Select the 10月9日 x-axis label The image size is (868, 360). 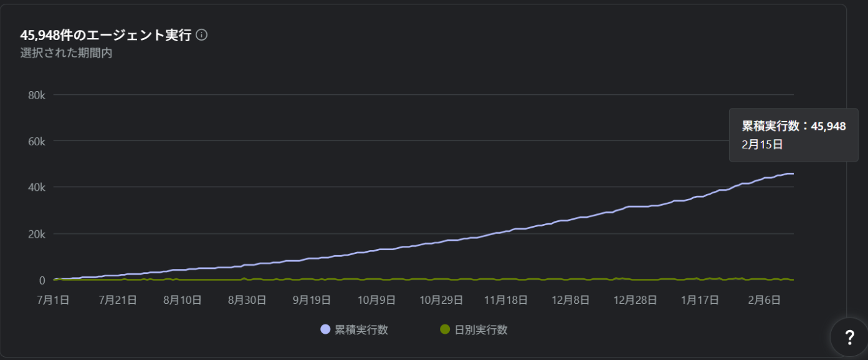(x=376, y=299)
